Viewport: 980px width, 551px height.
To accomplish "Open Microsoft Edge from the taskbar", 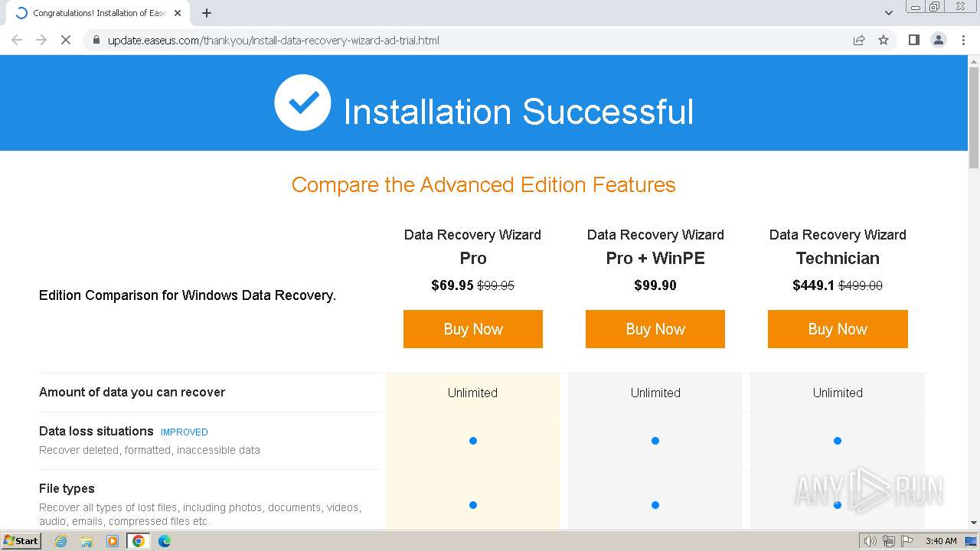I will click(x=164, y=541).
